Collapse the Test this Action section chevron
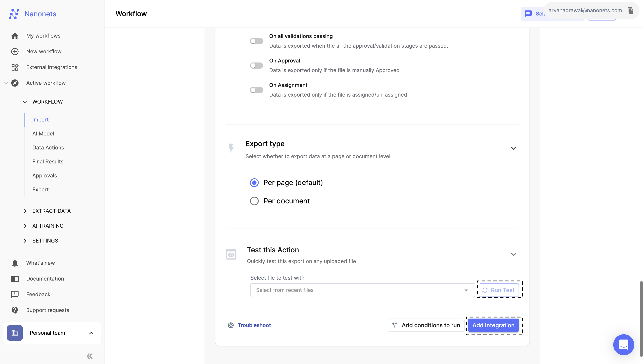This screenshot has height=364, width=643. click(513, 255)
